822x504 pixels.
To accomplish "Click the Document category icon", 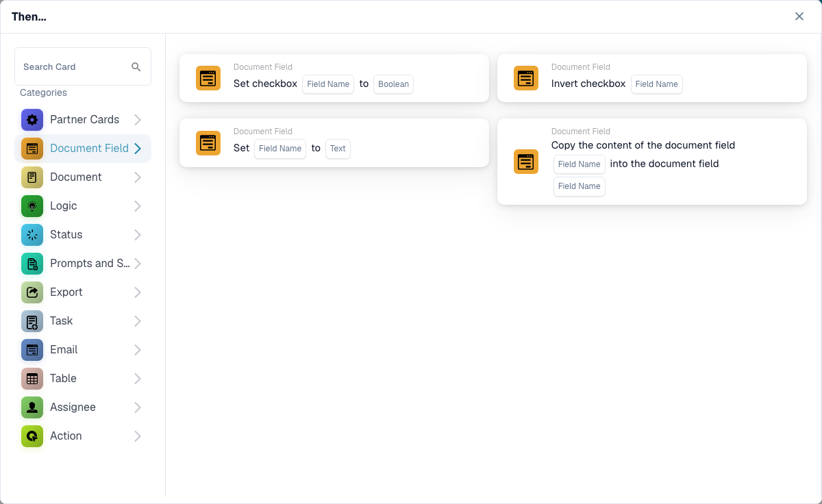I will tap(32, 177).
